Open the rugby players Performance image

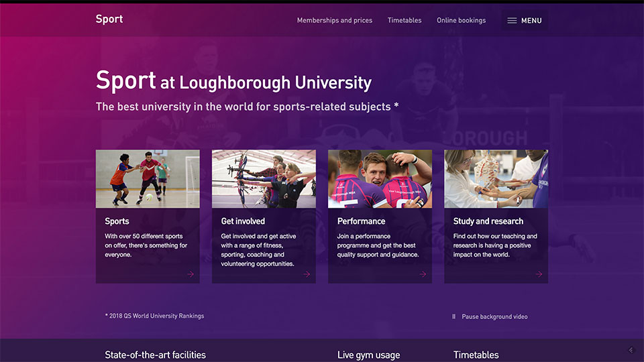pos(380,178)
